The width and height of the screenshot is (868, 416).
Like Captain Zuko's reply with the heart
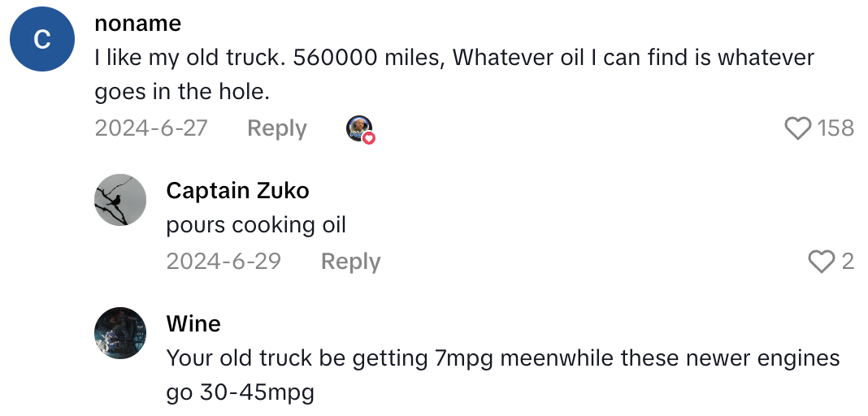822,261
